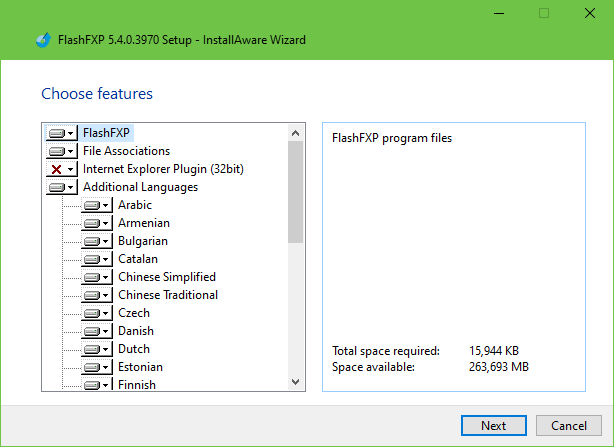
Task: Open the Arabic language install dropdown
Action: 97,205
